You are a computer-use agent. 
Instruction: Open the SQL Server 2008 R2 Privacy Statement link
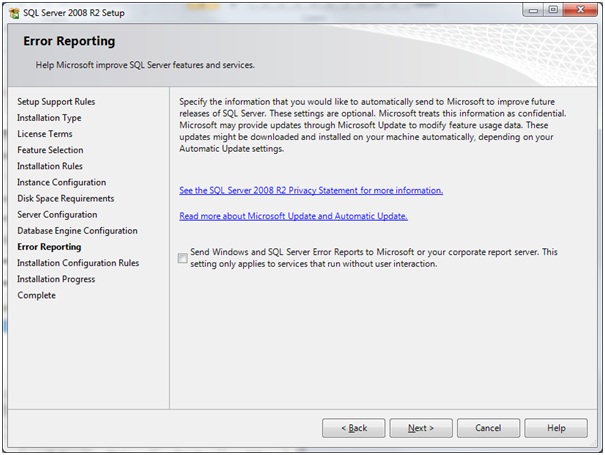click(x=311, y=190)
